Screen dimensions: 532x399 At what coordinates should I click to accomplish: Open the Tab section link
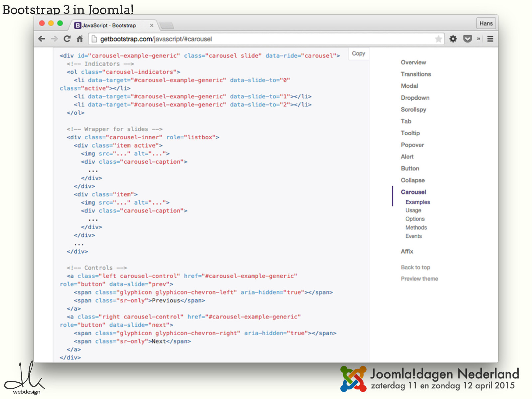tap(406, 121)
